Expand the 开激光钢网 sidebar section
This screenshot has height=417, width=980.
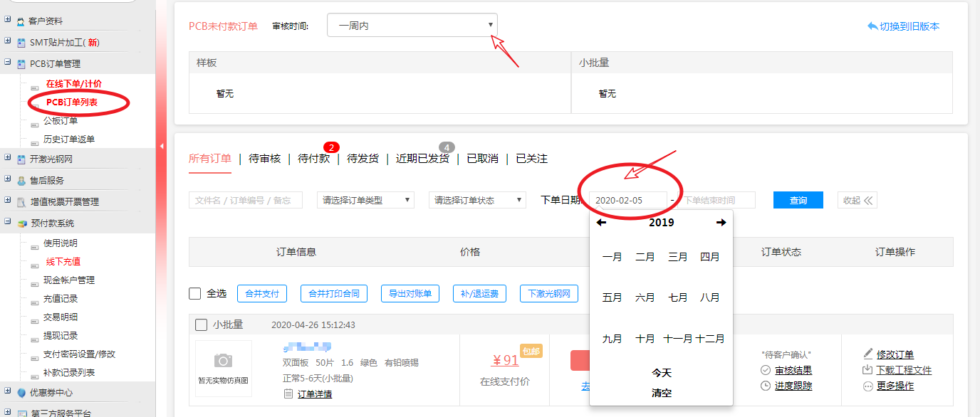(8, 159)
